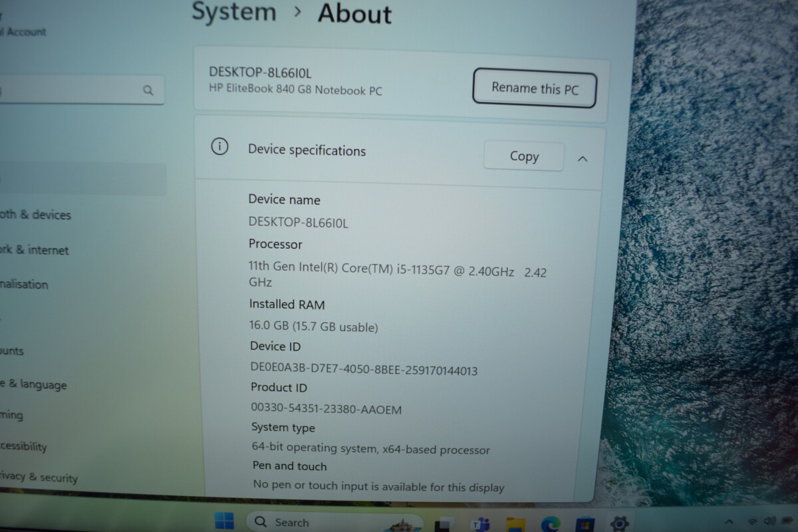Image resolution: width=798 pixels, height=532 pixels.
Task: Copy the device specifications
Action: pos(524,156)
